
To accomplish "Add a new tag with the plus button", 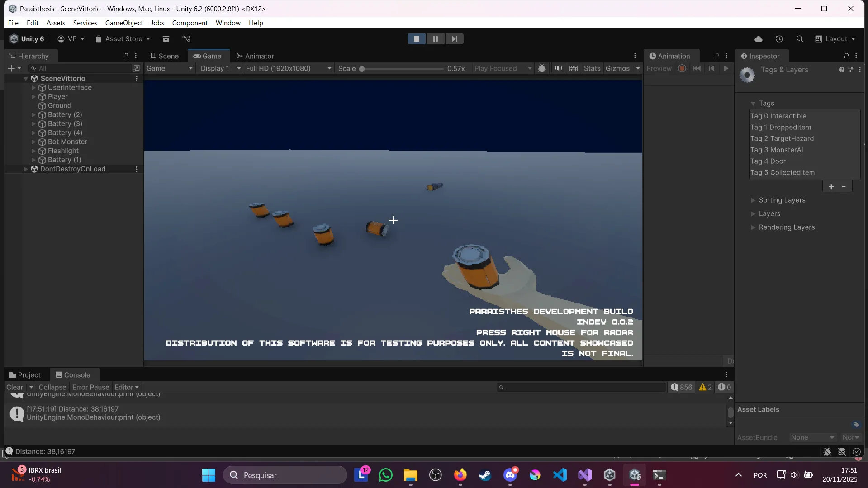I will coord(831,186).
